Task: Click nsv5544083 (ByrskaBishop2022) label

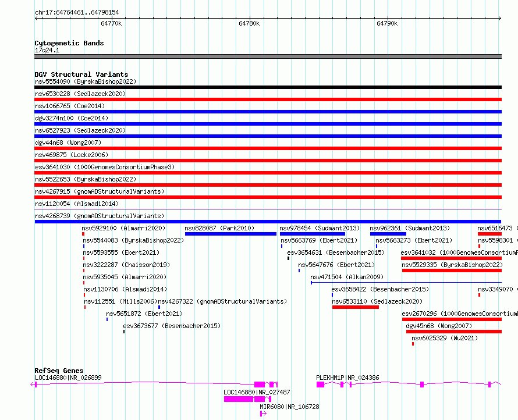Action: point(133,240)
